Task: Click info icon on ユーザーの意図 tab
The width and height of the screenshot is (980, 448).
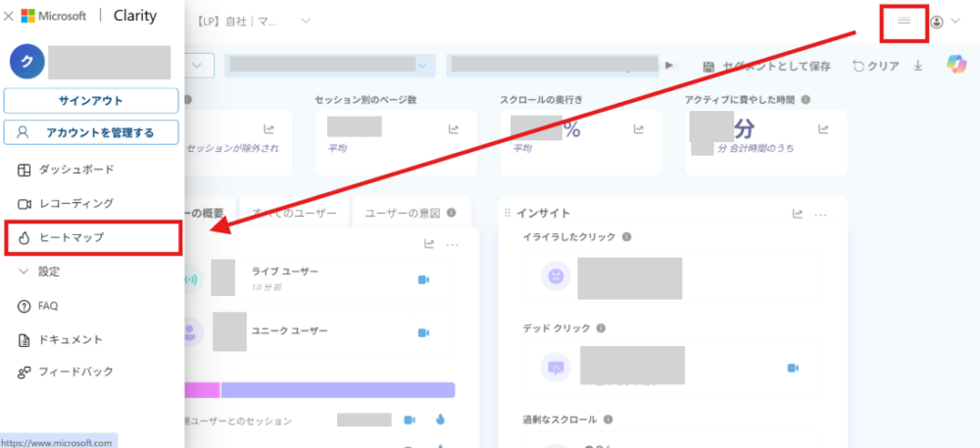Action: [x=451, y=213]
